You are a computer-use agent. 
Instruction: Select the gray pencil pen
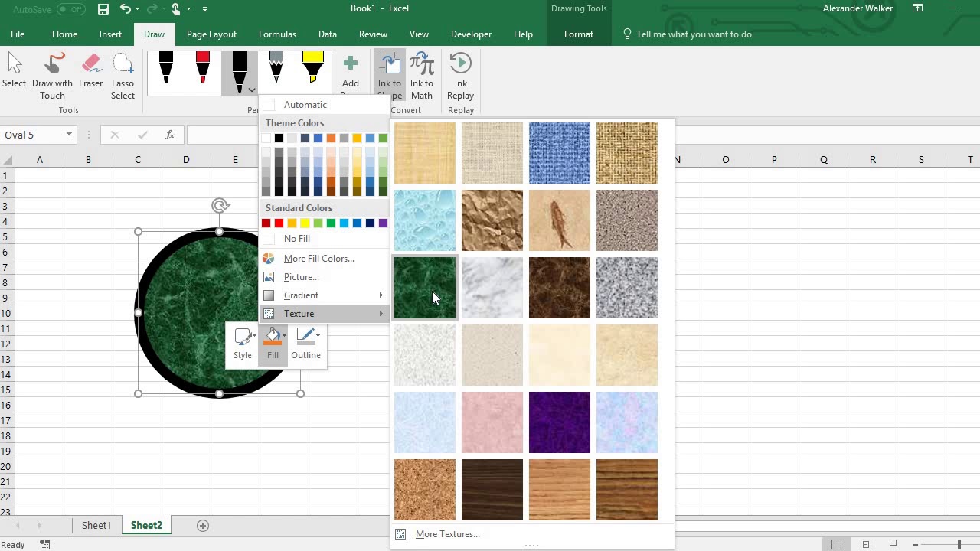[276, 68]
